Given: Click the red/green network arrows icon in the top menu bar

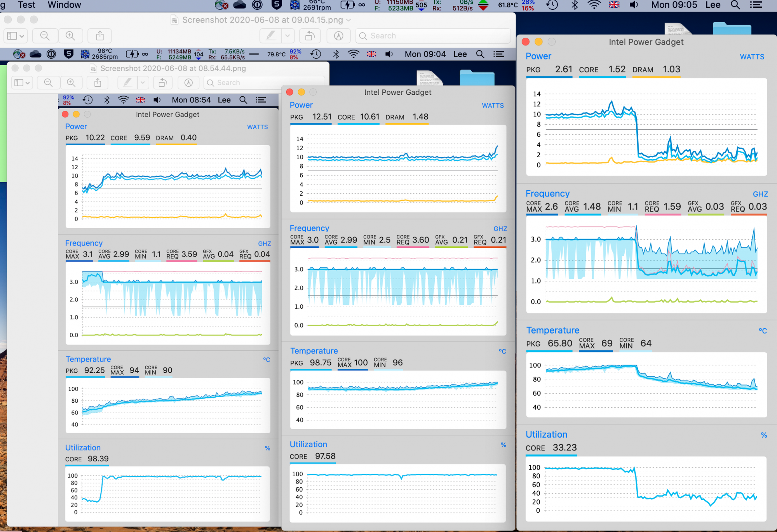Looking at the screenshot, I should tap(483, 5).
